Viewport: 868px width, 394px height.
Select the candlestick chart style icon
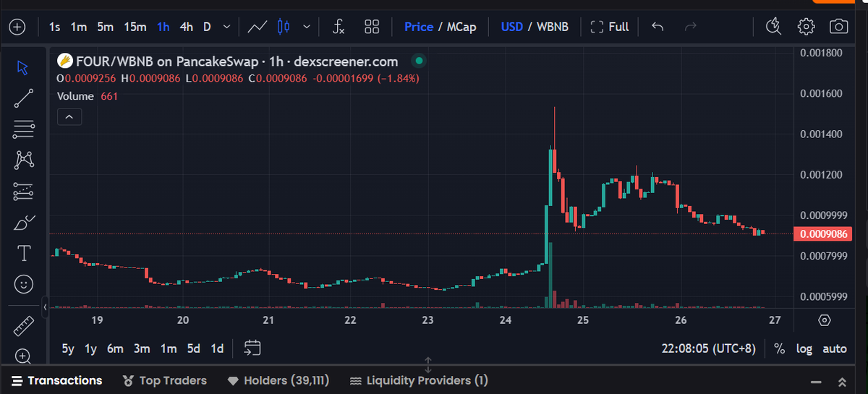[283, 27]
